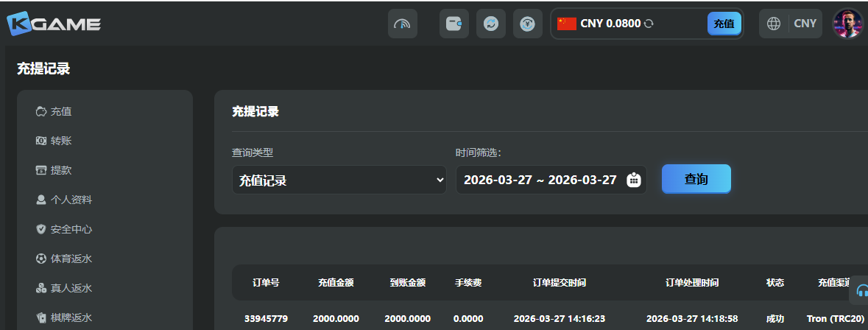Click the calendar icon in date filter
Image resolution: width=868 pixels, height=330 pixels.
click(633, 180)
